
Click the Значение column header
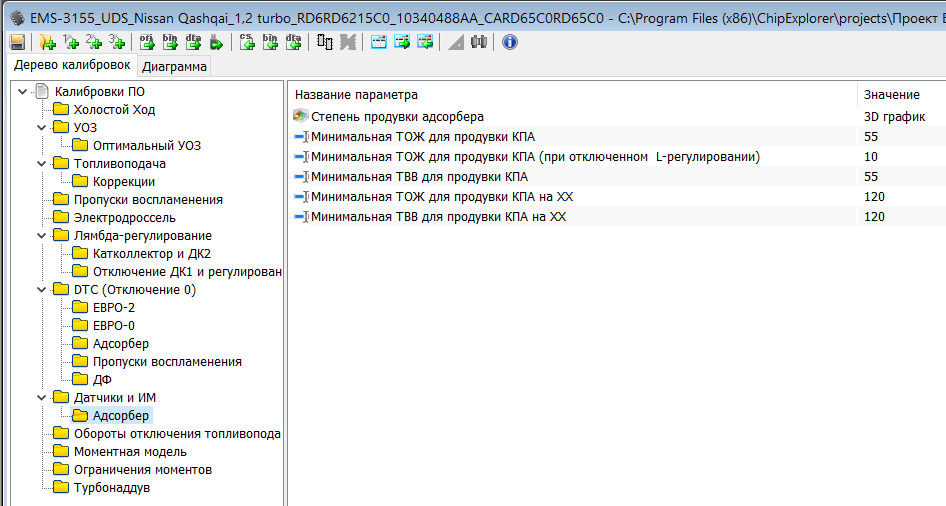885,95
